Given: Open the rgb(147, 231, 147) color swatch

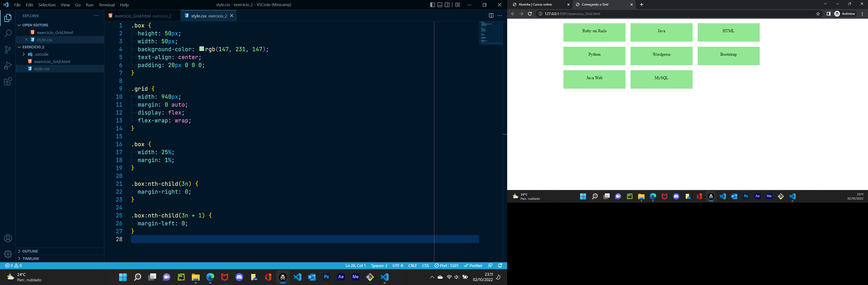Looking at the screenshot, I should (202, 49).
